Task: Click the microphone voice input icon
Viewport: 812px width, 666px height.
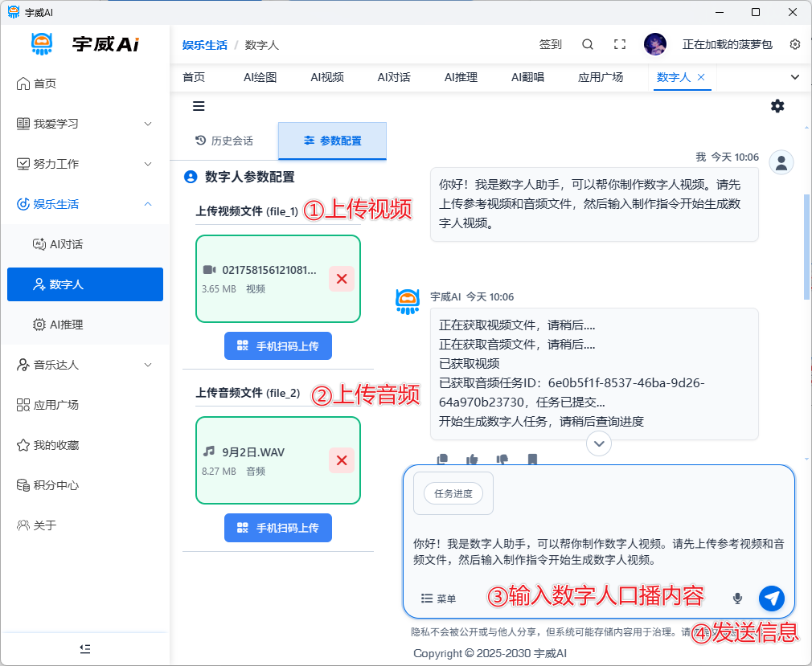Action: 737,598
